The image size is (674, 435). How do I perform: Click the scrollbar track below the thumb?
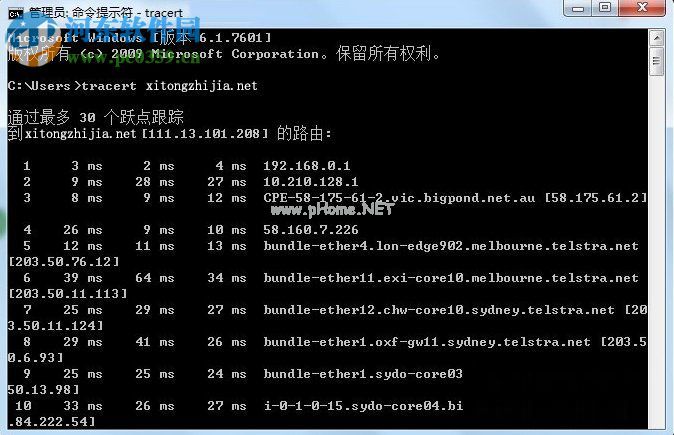pos(656,251)
